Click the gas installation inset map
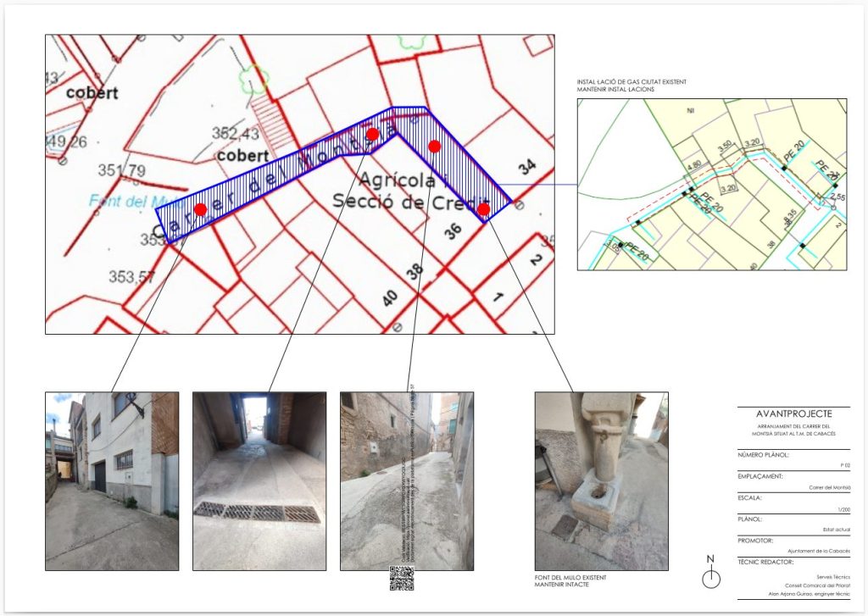Image resolution: width=868 pixels, height=616 pixels. click(711, 185)
